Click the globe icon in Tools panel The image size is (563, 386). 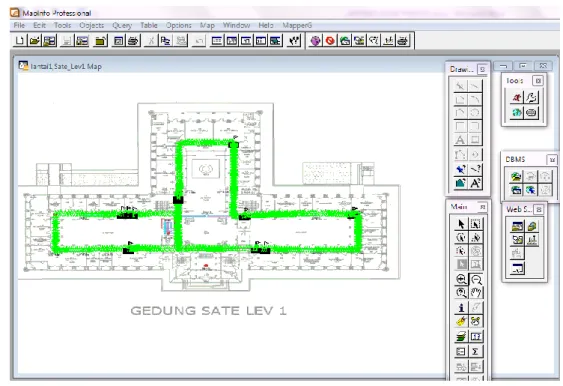coord(517,113)
